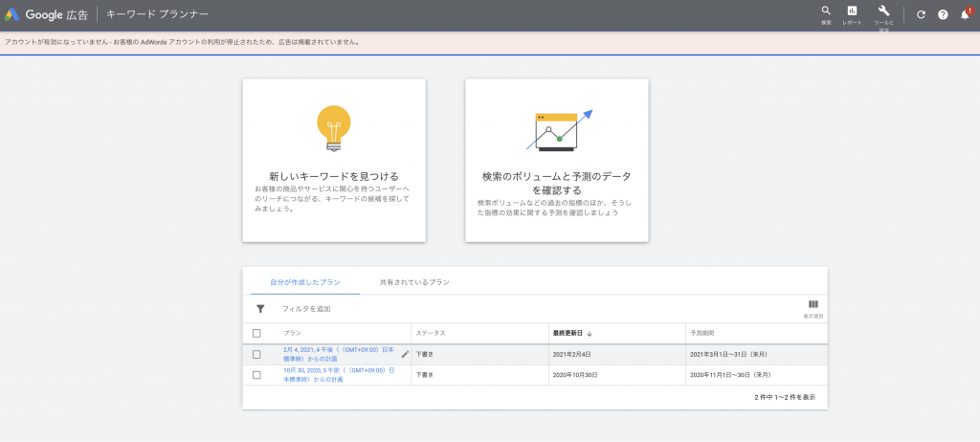Screen dimensions: 980x442
Task: Open the 2月 4, 2021 plan link
Action: point(338,355)
